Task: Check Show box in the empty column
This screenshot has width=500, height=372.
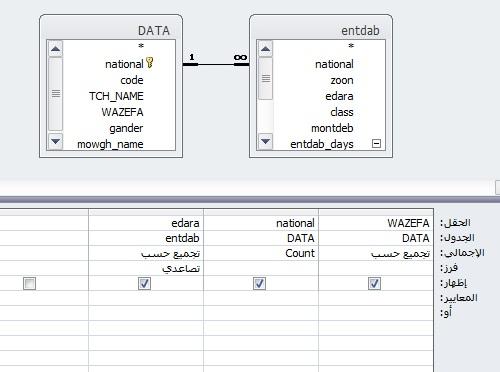Action: [29, 284]
